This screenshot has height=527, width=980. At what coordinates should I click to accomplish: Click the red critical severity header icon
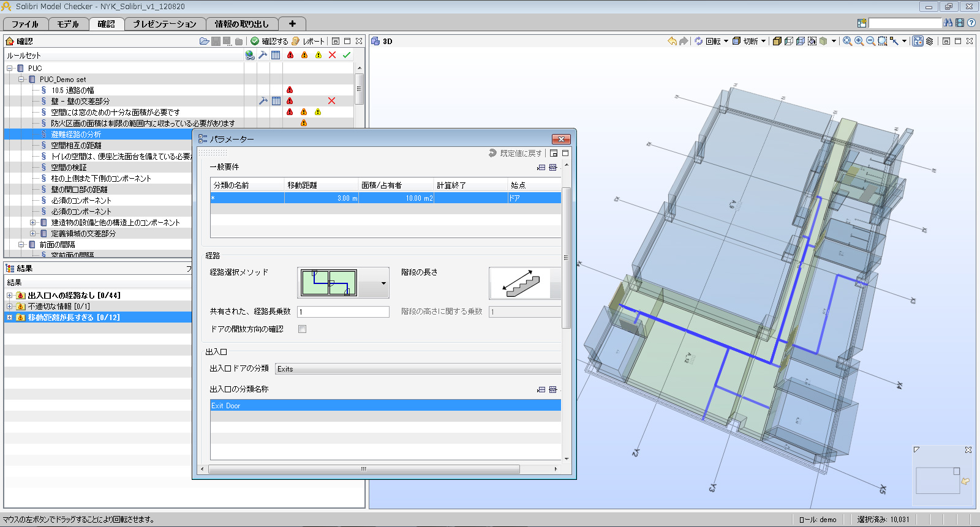pos(290,55)
